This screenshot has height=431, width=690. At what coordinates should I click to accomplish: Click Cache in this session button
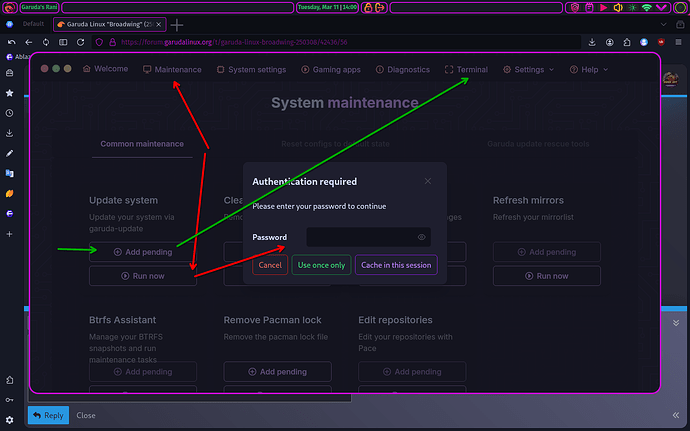click(x=396, y=265)
